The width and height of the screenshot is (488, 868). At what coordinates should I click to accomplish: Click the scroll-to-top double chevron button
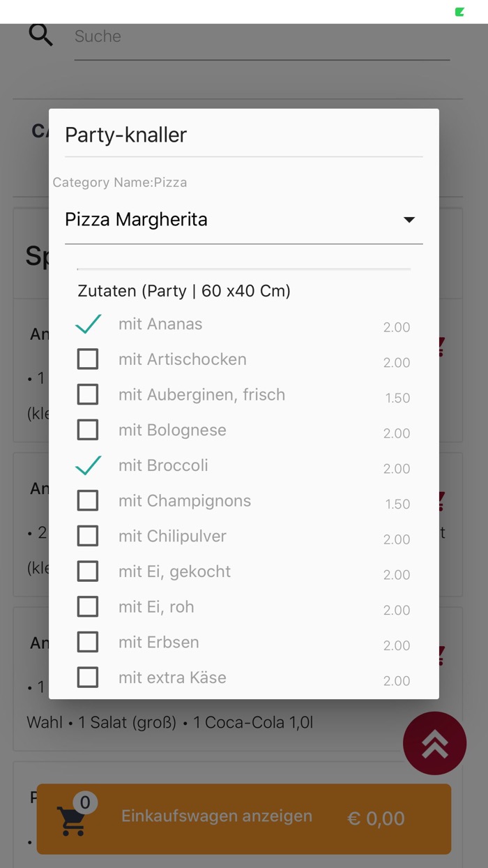tap(434, 743)
